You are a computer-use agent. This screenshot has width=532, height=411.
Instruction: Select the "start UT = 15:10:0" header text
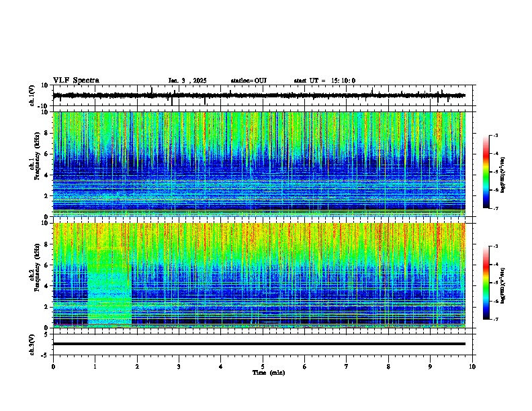(324, 81)
